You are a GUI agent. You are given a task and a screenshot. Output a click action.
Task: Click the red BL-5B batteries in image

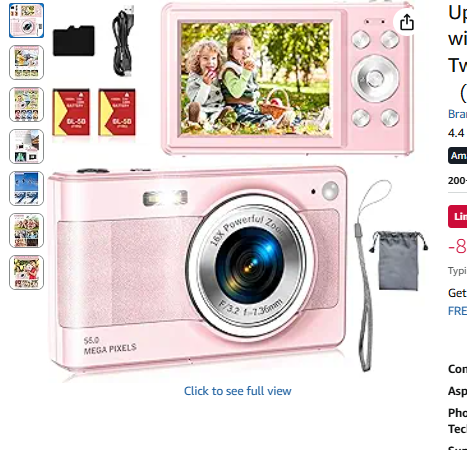pyautogui.click(x=94, y=112)
